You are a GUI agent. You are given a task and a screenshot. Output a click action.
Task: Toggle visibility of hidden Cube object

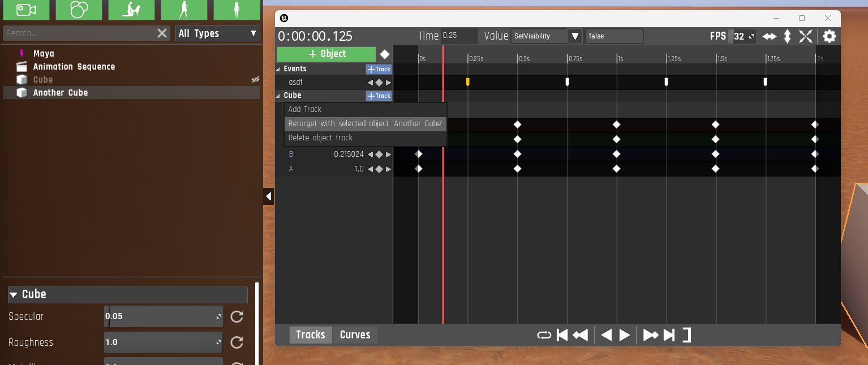(255, 80)
